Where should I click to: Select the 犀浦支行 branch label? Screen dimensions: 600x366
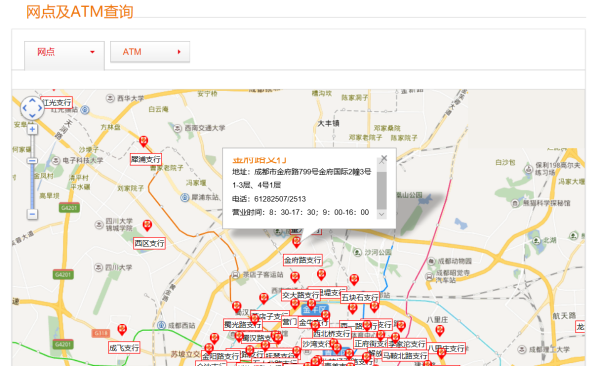[145, 159]
